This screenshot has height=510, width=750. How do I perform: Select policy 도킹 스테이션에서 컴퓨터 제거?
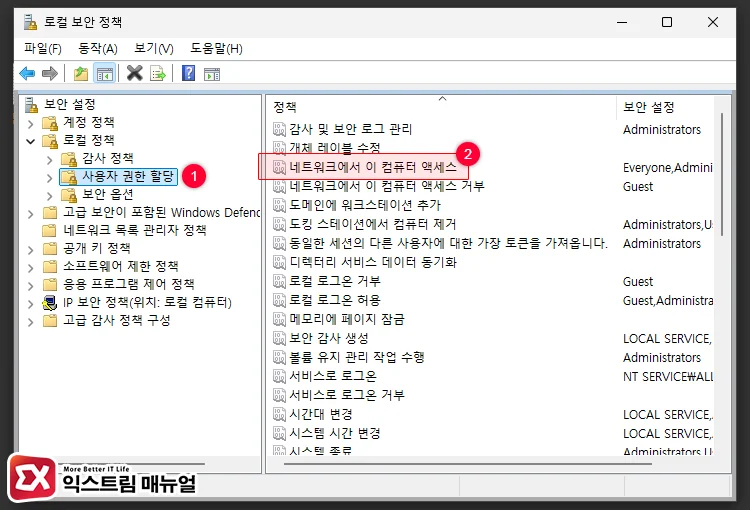point(373,224)
